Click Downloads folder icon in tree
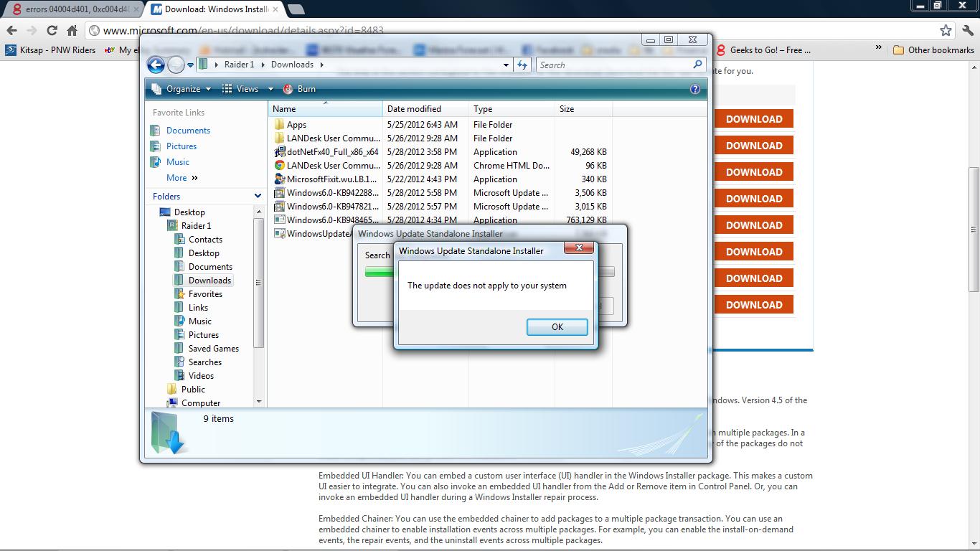The image size is (980, 551). [x=180, y=281]
